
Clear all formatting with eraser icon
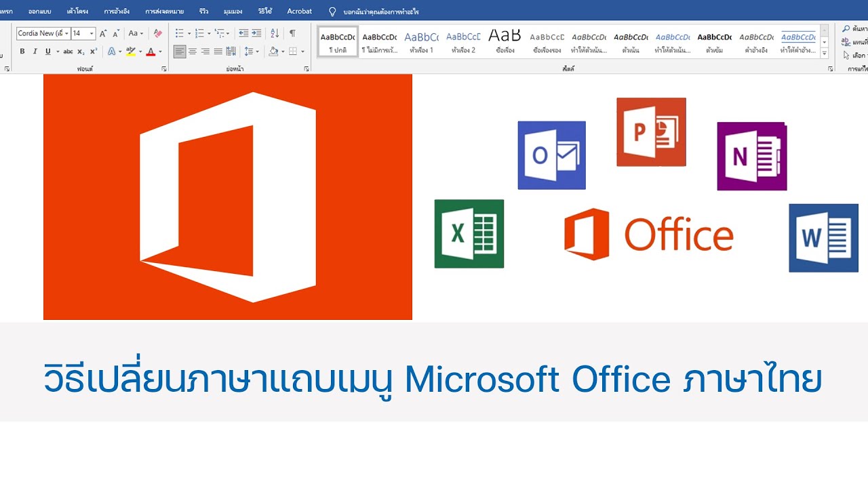tap(157, 33)
